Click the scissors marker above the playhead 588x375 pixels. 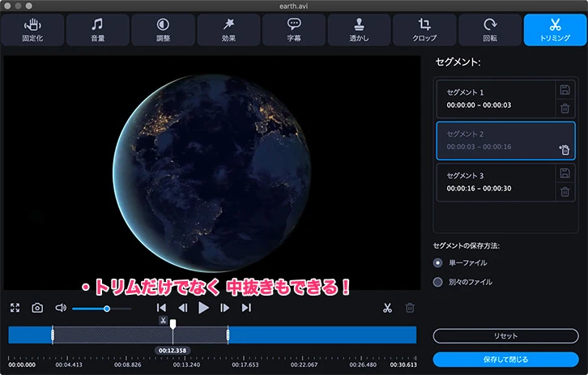coord(163,321)
